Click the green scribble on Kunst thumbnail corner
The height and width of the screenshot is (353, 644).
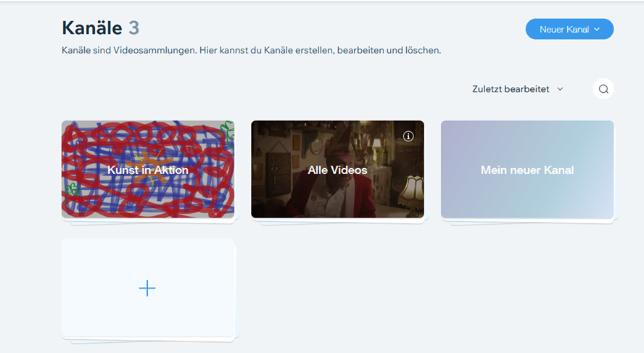tap(228, 133)
